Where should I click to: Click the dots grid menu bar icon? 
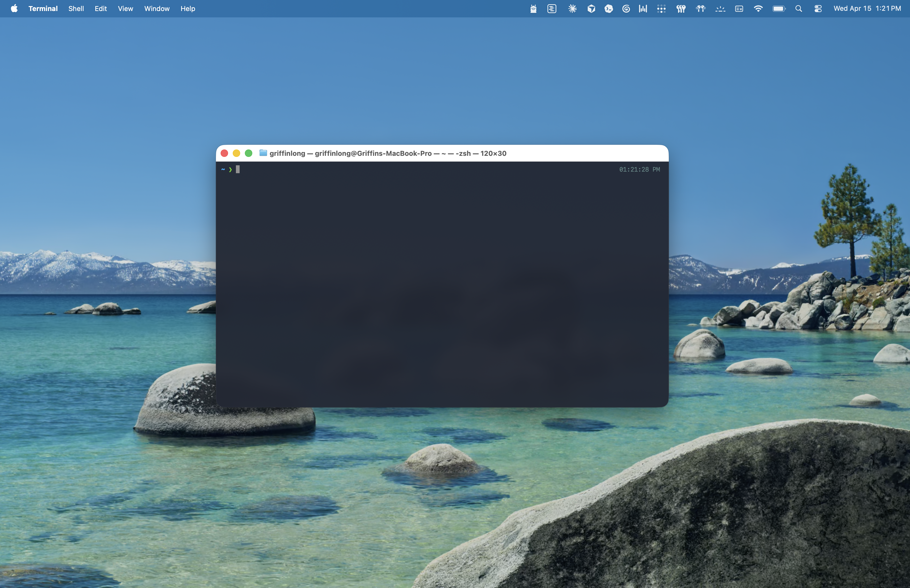[x=661, y=8]
